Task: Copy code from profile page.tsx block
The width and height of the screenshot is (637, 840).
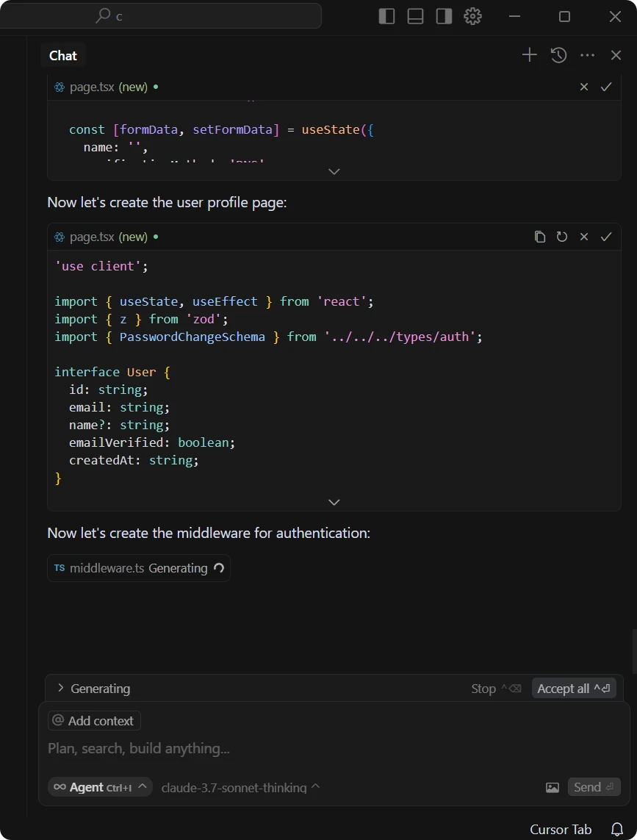Action: [540, 237]
